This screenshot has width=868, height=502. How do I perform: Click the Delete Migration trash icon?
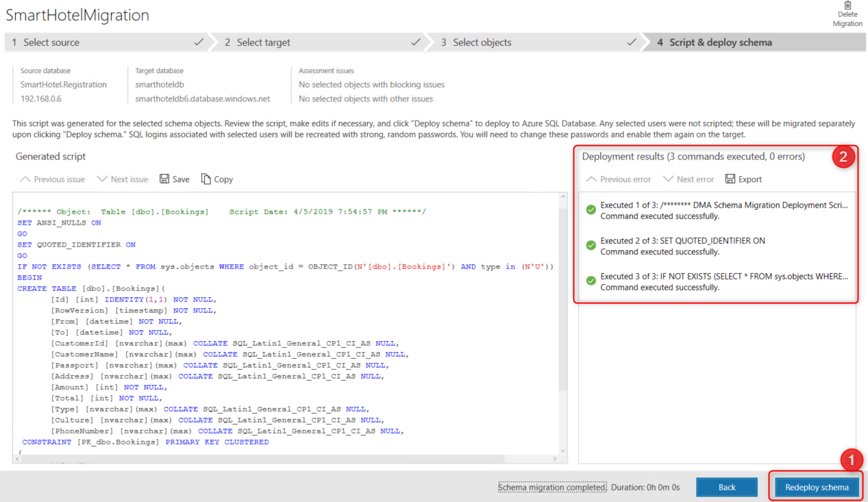(x=847, y=5)
